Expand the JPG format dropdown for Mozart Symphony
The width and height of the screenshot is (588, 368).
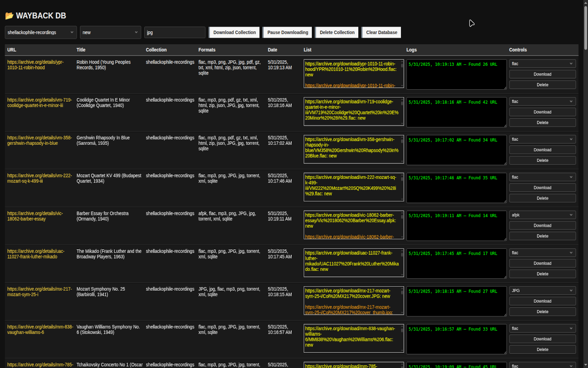543,290
